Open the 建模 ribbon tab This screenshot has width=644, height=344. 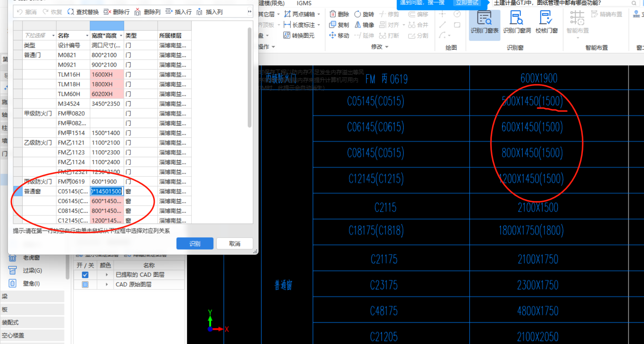pyautogui.click(x=271, y=3)
